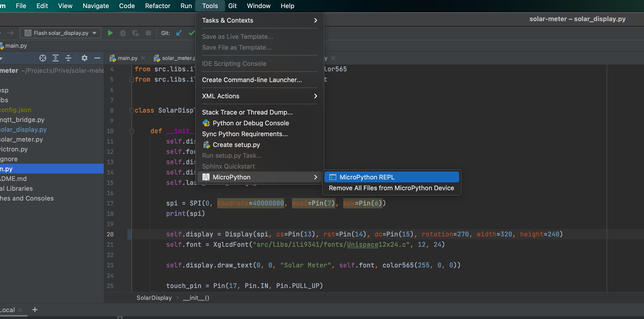Select config.json in project tree

[15, 110]
